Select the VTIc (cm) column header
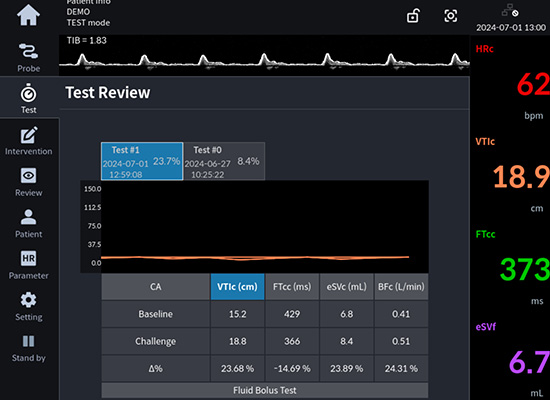Viewport: 550px width, 400px height. click(x=237, y=287)
